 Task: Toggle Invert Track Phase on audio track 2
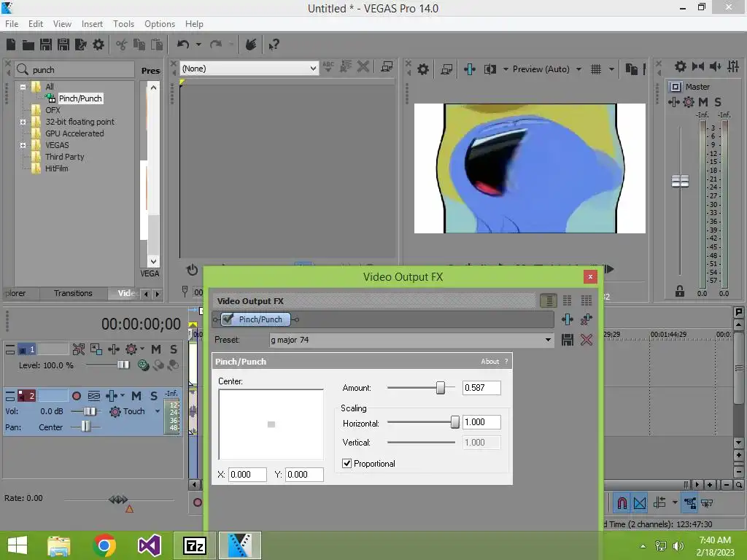tap(94, 396)
